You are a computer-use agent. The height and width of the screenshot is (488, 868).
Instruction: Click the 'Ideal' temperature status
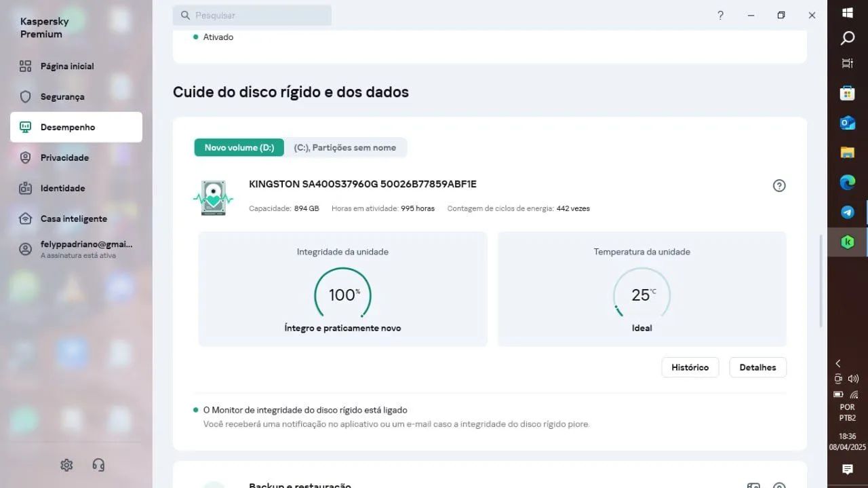[x=642, y=328]
